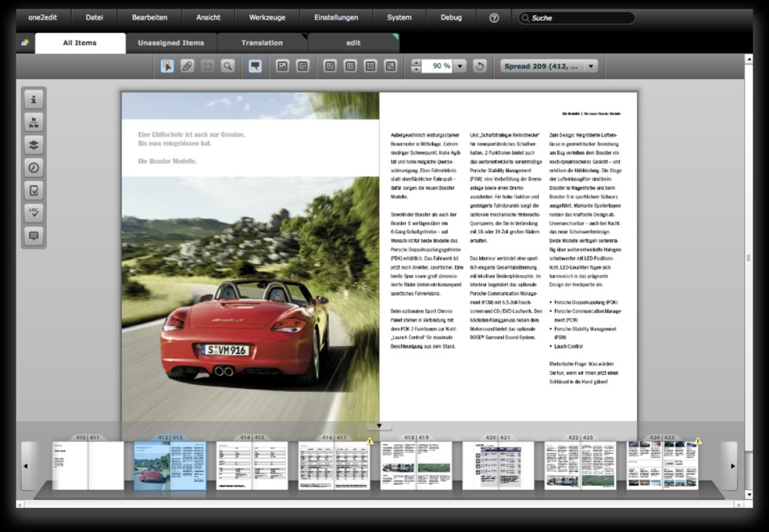Click the text frames toolbar icon

tap(302, 66)
